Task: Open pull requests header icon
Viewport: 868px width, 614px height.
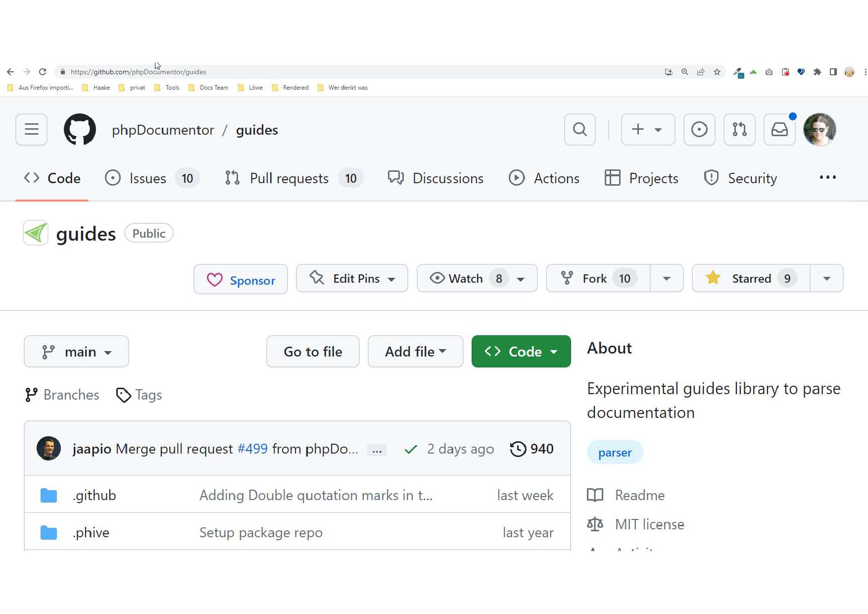Action: pyautogui.click(x=739, y=130)
